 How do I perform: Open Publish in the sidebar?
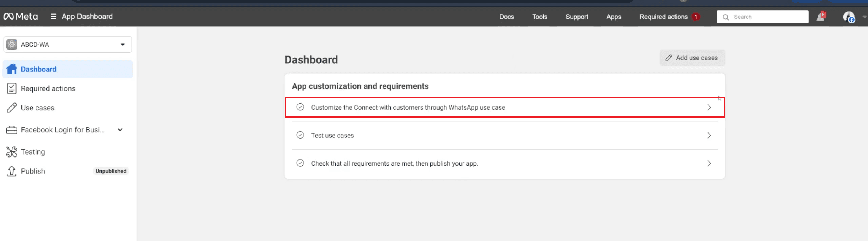[33, 171]
